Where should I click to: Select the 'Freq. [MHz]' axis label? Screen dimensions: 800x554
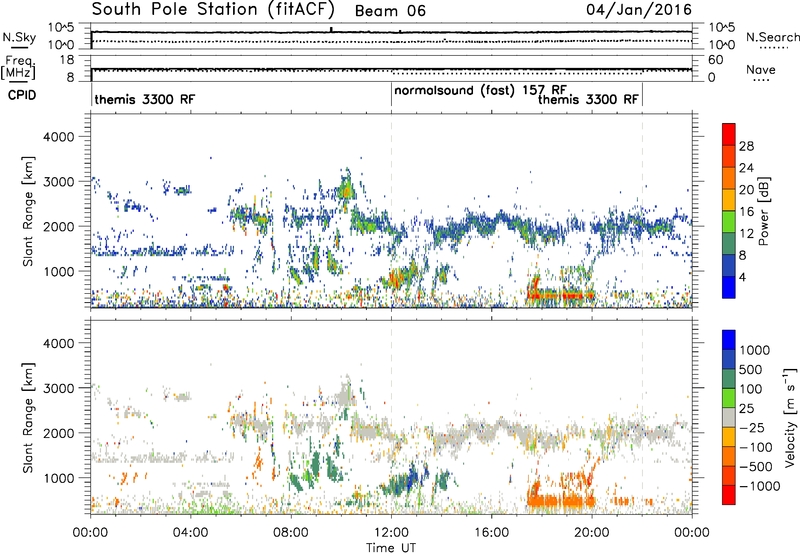click(18, 68)
